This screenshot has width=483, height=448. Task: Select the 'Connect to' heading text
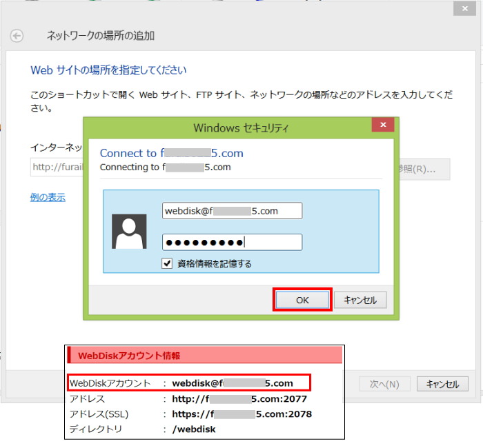172,153
